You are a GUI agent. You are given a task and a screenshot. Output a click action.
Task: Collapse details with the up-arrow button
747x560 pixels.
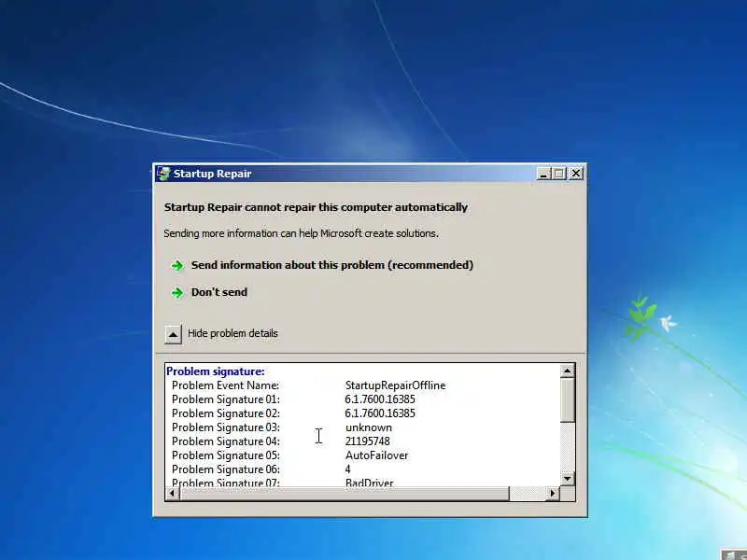[x=173, y=334]
